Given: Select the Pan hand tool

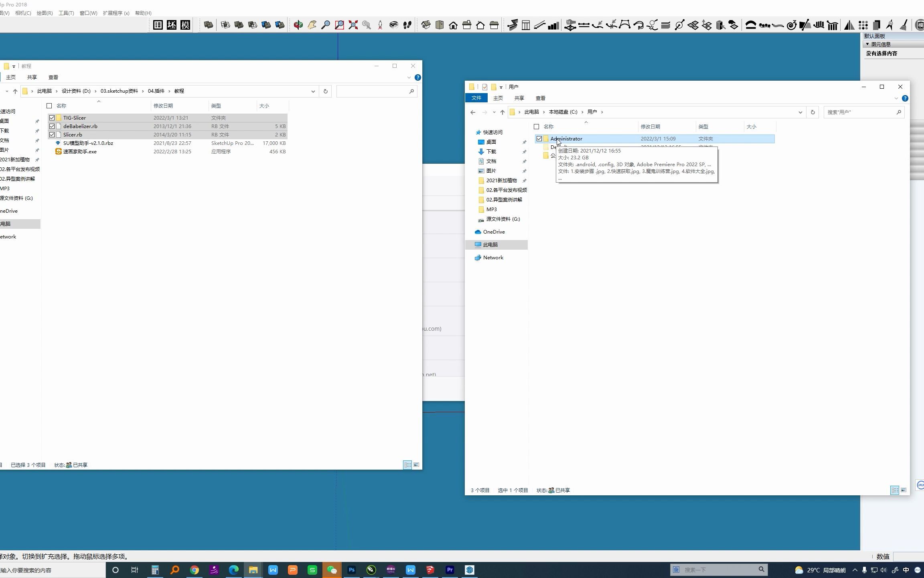Looking at the screenshot, I should coord(312,25).
